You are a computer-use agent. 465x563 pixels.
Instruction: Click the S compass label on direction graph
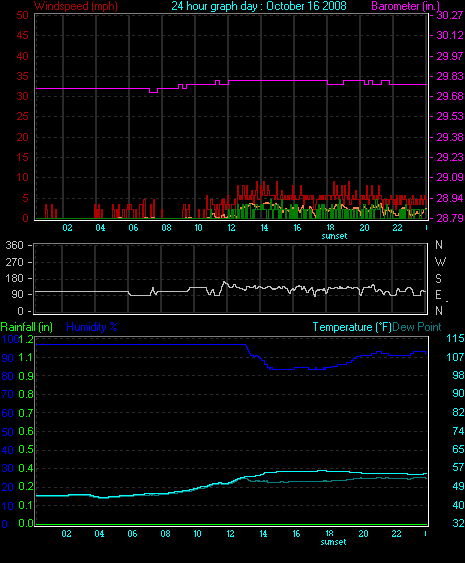(x=438, y=279)
